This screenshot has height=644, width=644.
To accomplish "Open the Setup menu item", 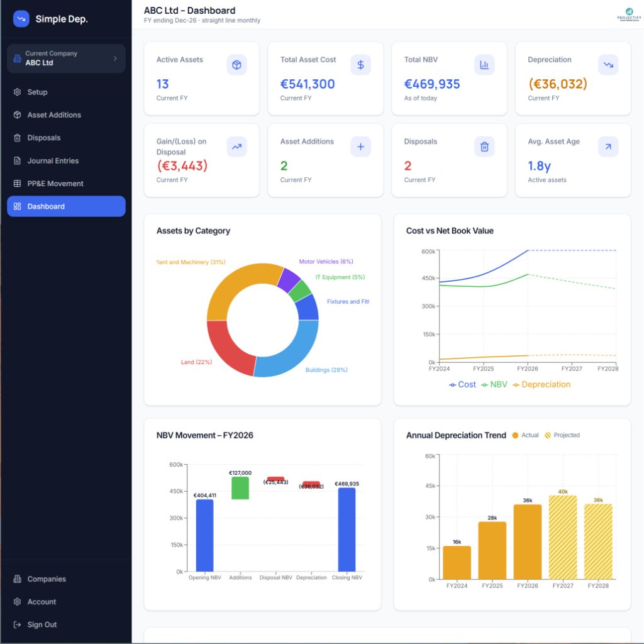I will click(x=66, y=92).
